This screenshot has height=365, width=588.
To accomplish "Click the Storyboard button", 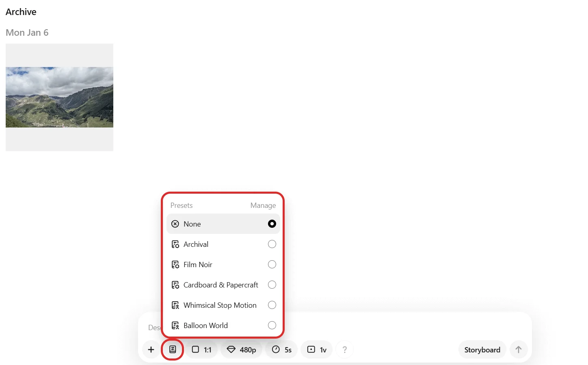I will pyautogui.click(x=482, y=350).
